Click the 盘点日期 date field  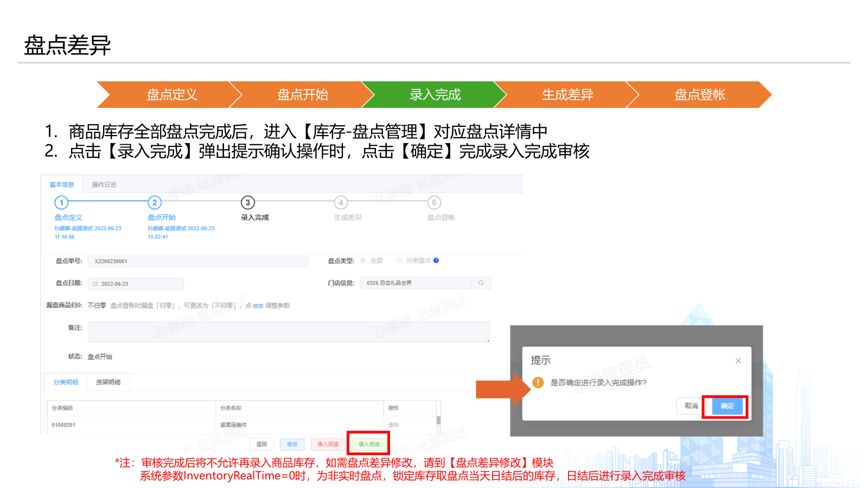[136, 284]
